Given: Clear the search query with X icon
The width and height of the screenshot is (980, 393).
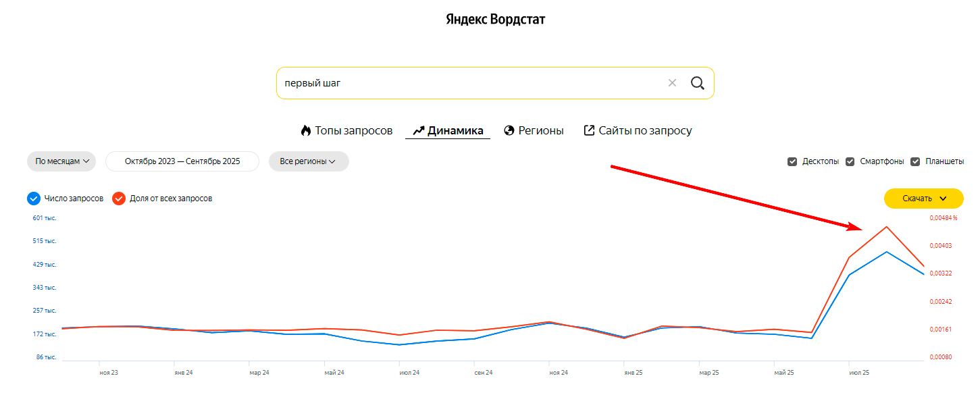Looking at the screenshot, I should (672, 83).
